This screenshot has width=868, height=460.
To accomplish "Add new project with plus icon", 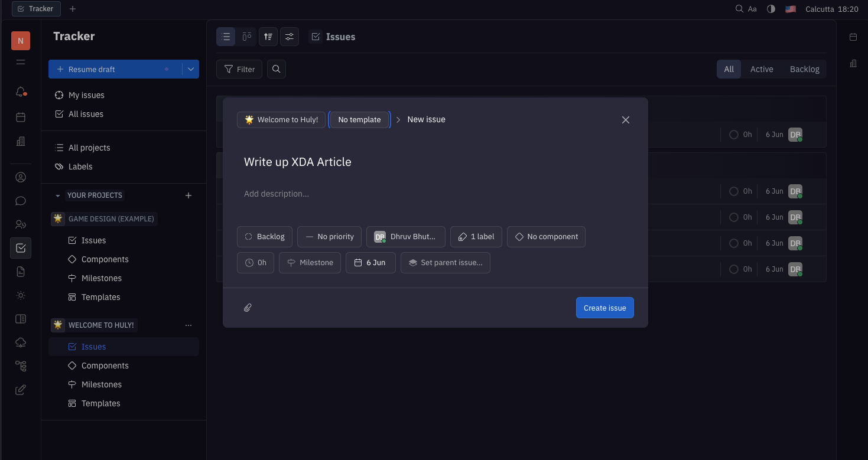I will coord(188,195).
